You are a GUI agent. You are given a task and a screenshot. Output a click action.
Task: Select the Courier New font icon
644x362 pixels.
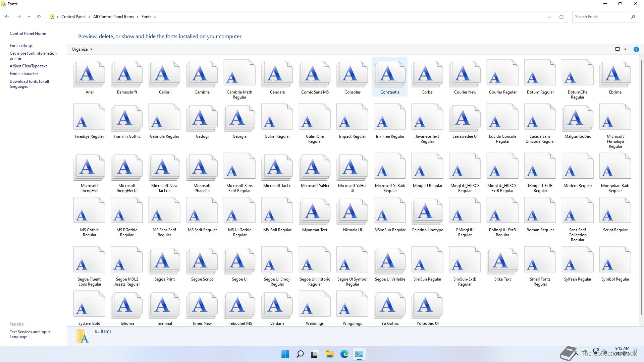click(x=465, y=73)
